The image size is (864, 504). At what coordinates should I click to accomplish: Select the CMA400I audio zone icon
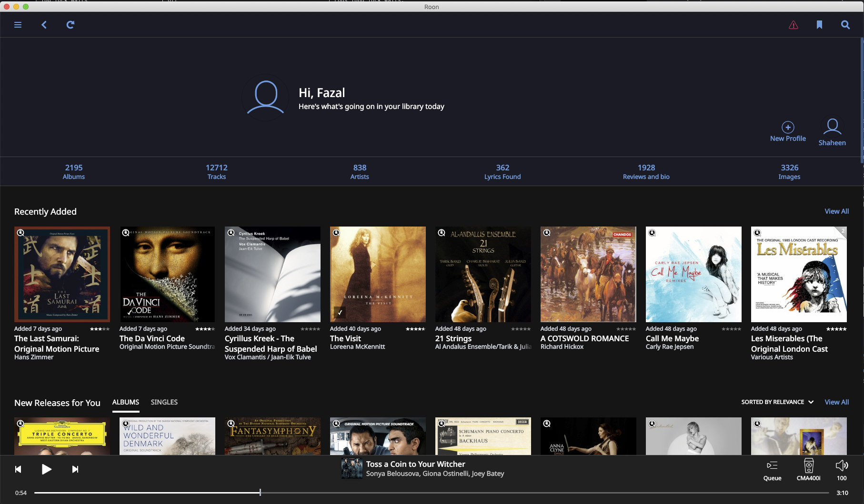(x=808, y=469)
